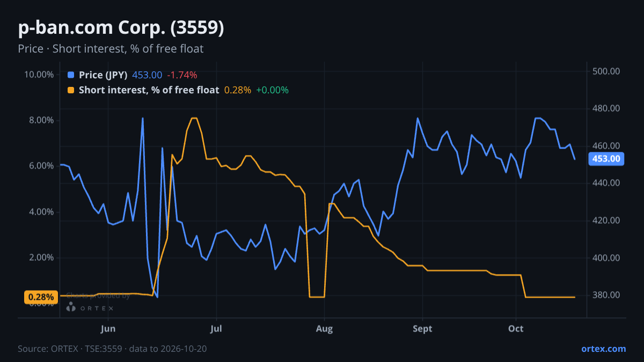
Task: Click the 480.00 right axis label
Action: point(606,108)
